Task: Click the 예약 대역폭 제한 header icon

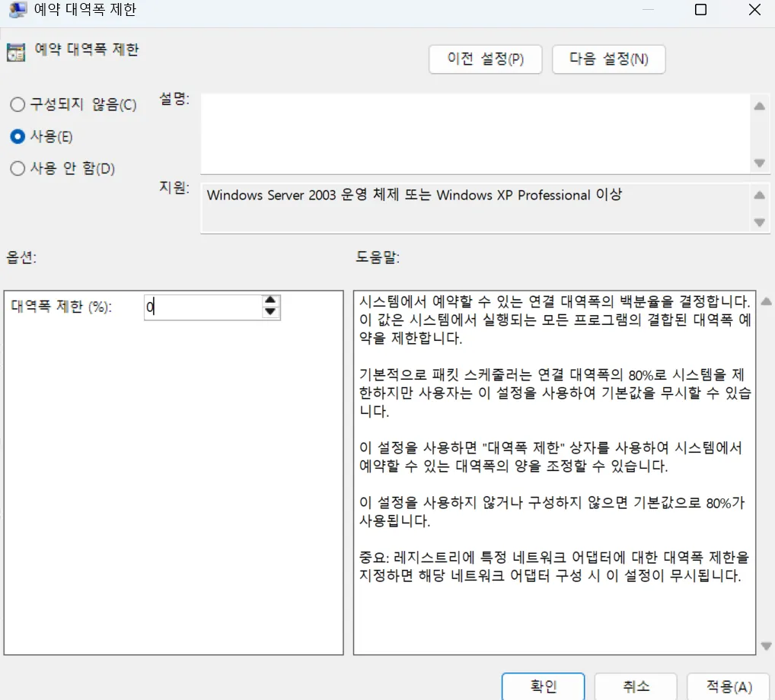Action: click(17, 52)
